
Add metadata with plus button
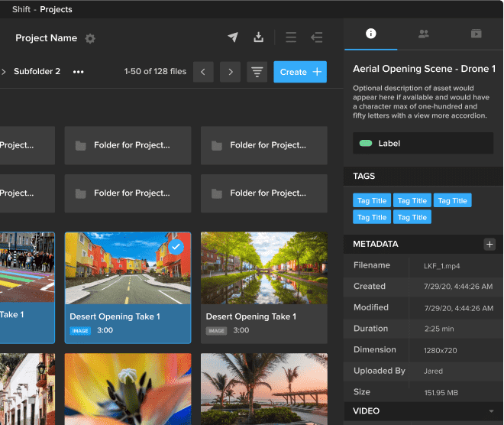tap(489, 244)
